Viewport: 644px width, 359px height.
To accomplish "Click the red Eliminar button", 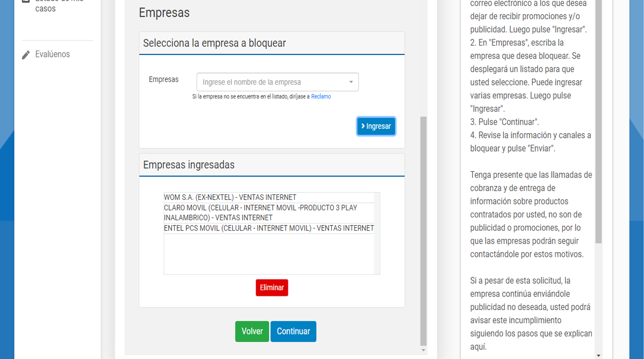I will click(x=272, y=288).
